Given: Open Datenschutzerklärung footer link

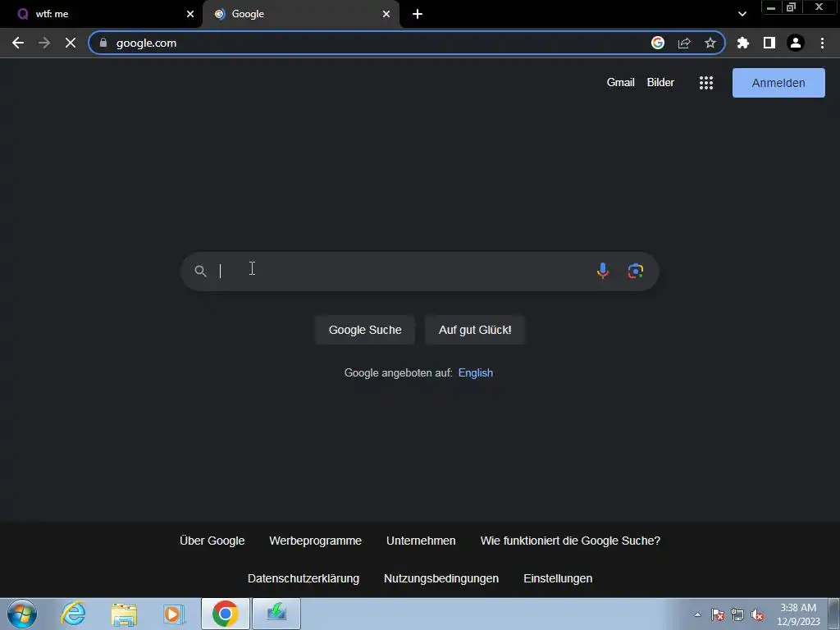Looking at the screenshot, I should tap(304, 578).
